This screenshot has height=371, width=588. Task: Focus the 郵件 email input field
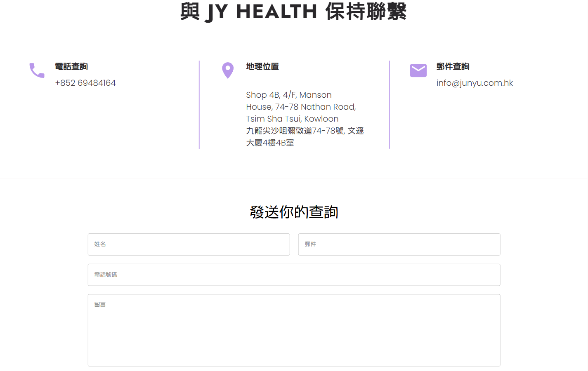[x=399, y=244]
